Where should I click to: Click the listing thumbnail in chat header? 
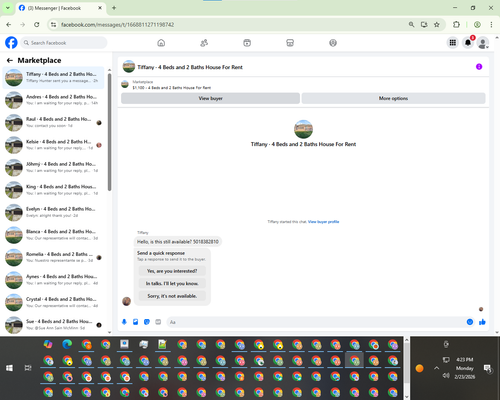pos(129,67)
